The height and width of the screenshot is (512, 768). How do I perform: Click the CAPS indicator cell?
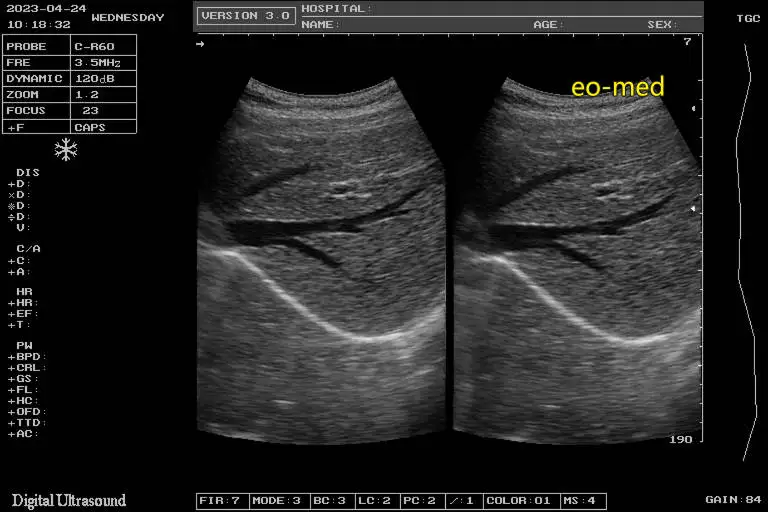click(x=103, y=127)
